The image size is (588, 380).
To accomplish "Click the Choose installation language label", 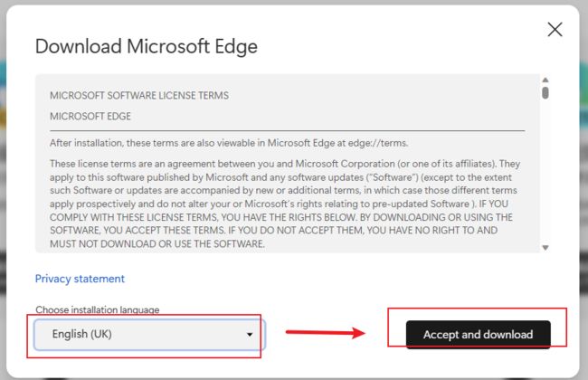I will [x=97, y=309].
